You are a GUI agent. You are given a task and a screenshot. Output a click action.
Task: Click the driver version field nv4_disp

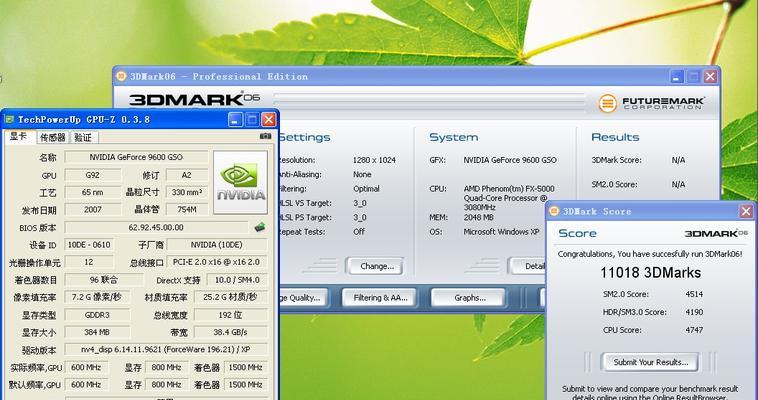click(166, 350)
